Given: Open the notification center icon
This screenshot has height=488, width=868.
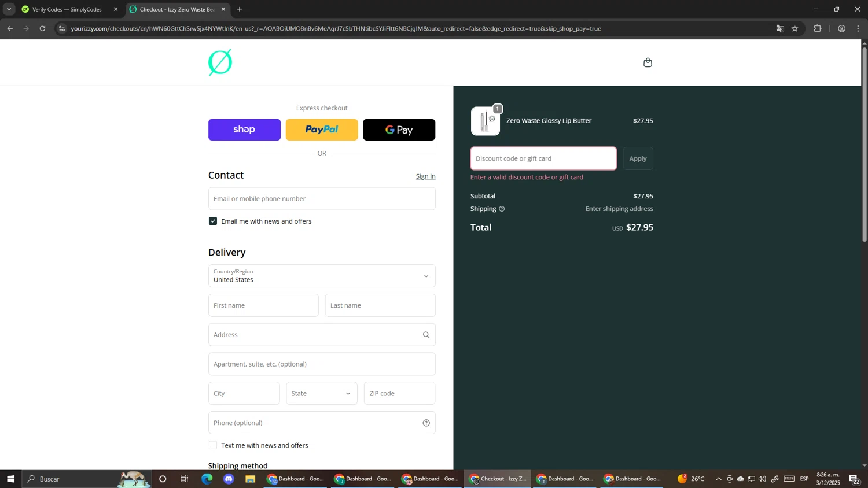Looking at the screenshot, I should [x=854, y=479].
